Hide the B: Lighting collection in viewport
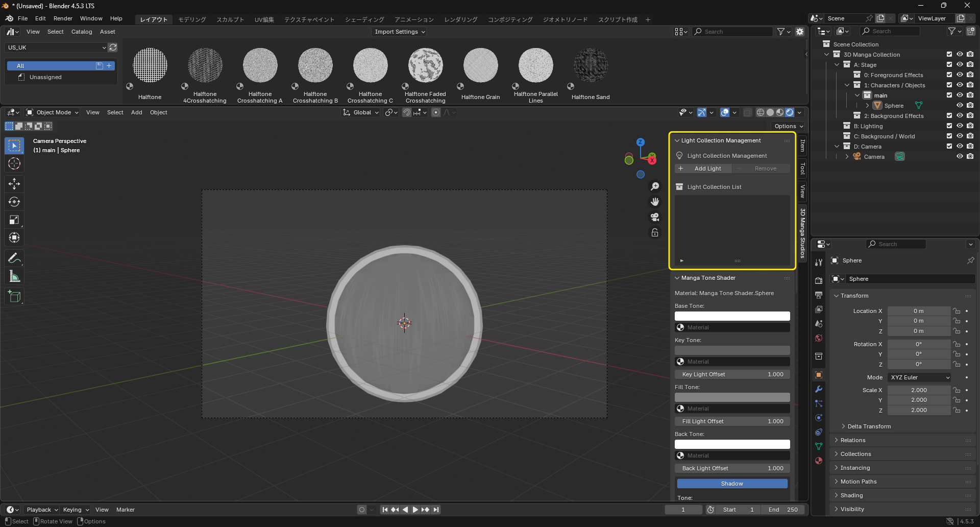This screenshot has height=527, width=980. [960, 126]
